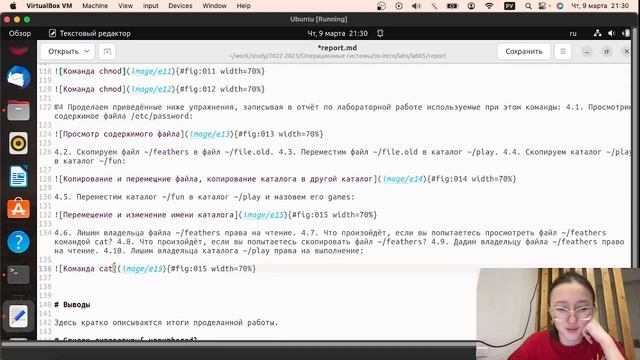This screenshot has height=360, width=640.
Task: Open the editor hamburger menu
Action: [562, 51]
